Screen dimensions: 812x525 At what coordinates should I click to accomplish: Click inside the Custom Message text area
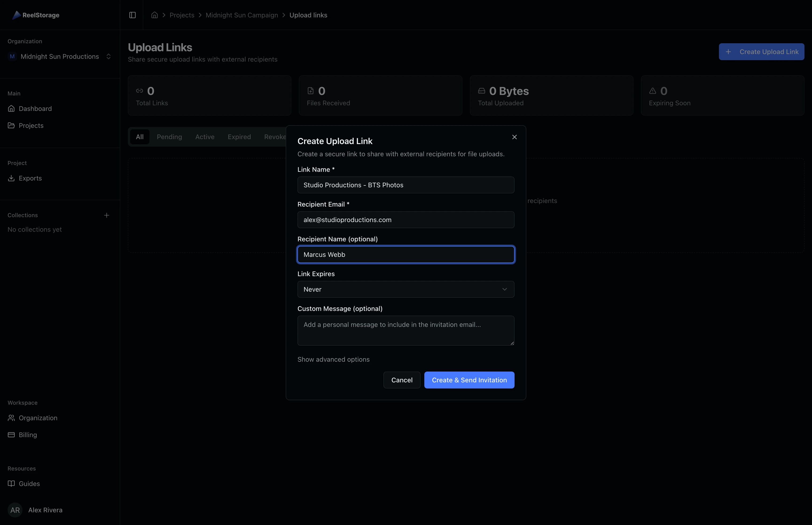(x=405, y=330)
